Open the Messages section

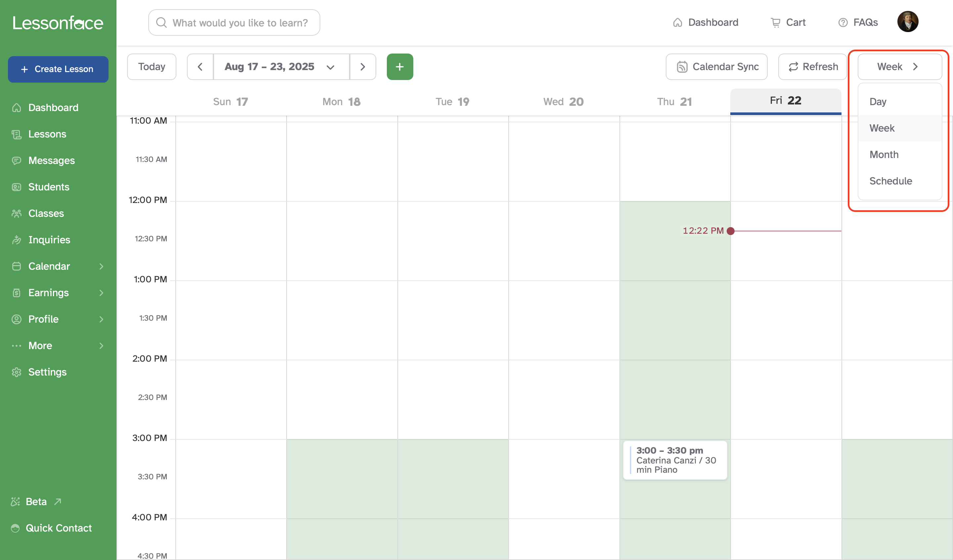(x=51, y=160)
